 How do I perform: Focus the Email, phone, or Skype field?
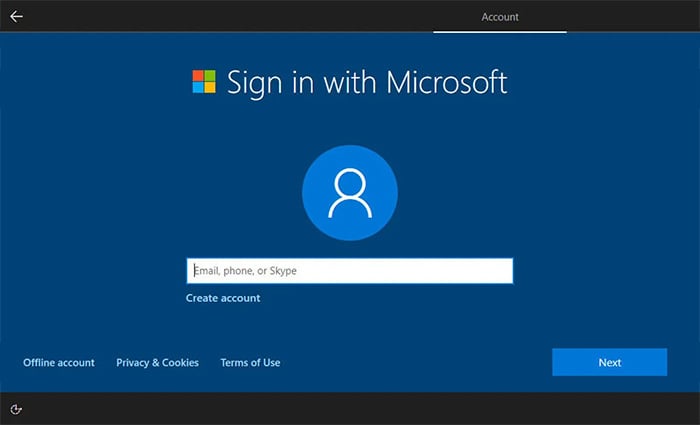click(x=350, y=271)
